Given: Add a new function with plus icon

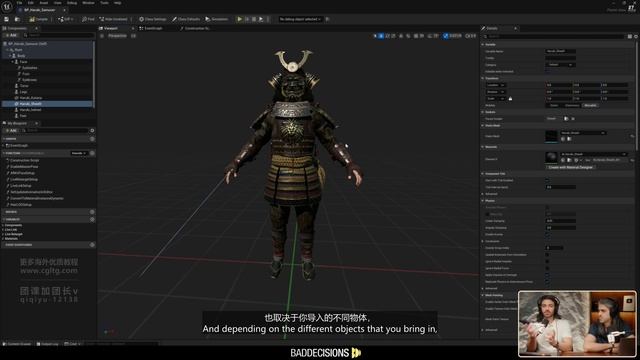Looking at the screenshot, I should coord(92,153).
